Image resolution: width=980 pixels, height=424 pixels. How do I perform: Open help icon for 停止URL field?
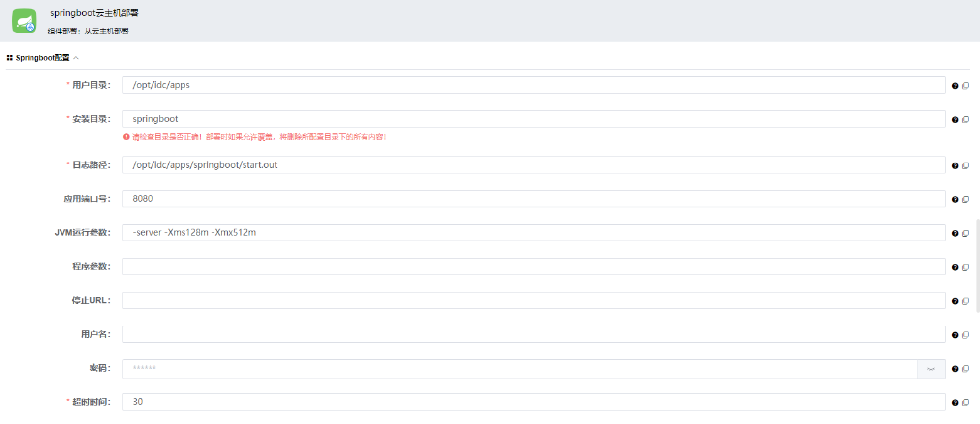pos(955,301)
